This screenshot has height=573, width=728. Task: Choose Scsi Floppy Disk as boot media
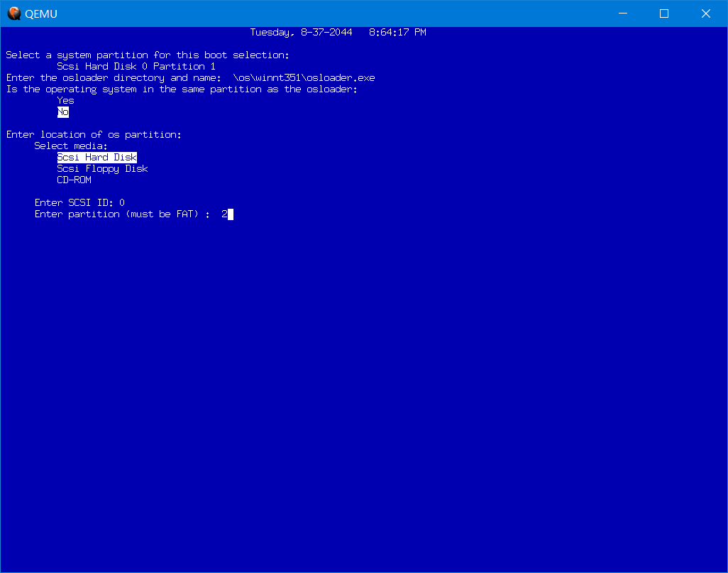(102, 168)
